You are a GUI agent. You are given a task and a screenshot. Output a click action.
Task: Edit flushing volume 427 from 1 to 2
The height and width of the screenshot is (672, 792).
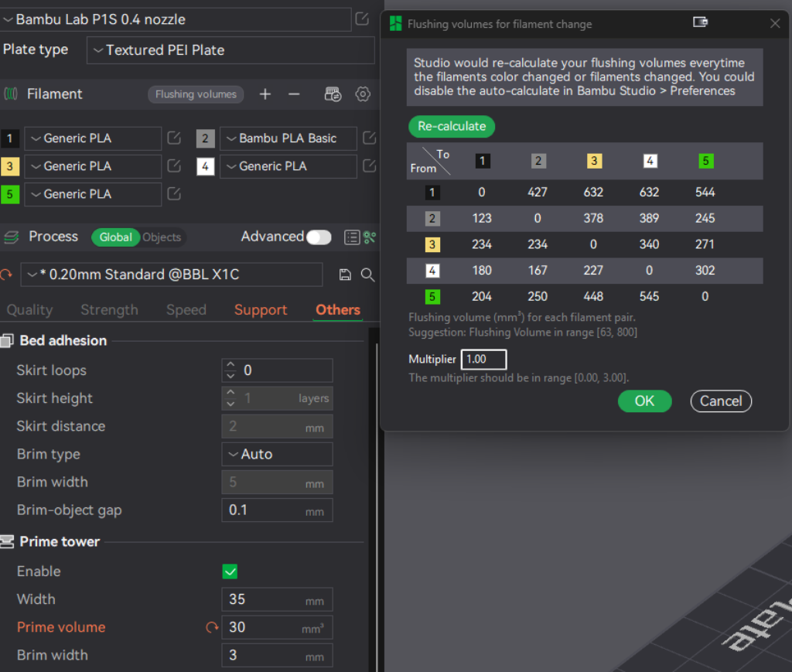(x=538, y=193)
